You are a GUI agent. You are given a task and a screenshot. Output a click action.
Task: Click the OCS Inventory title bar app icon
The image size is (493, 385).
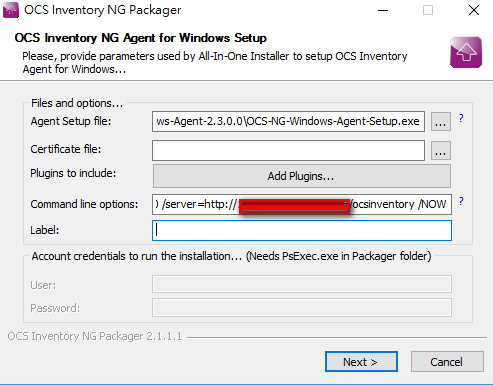point(11,10)
